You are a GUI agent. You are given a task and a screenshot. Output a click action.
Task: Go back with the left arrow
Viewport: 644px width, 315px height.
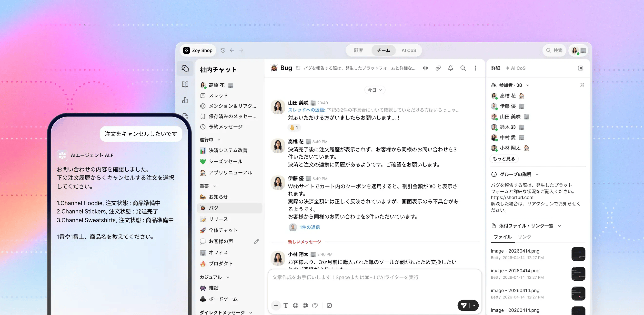tap(232, 50)
